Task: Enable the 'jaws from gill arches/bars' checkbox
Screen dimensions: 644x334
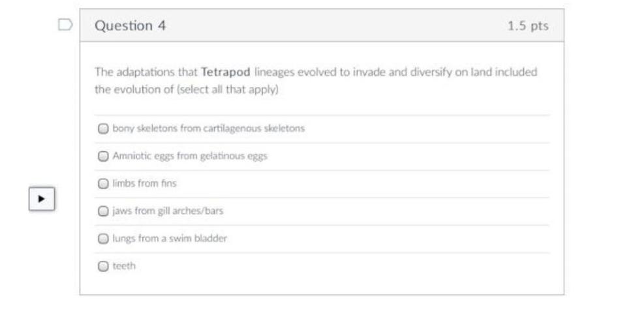Action: [104, 211]
